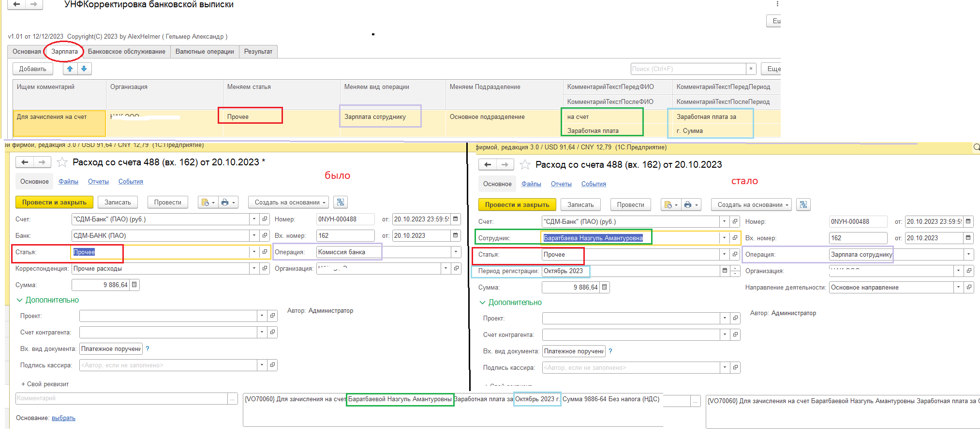Open the Создать на основании dropdown, left document
Image resolution: width=980 pixels, height=436 pixels.
[x=289, y=202]
